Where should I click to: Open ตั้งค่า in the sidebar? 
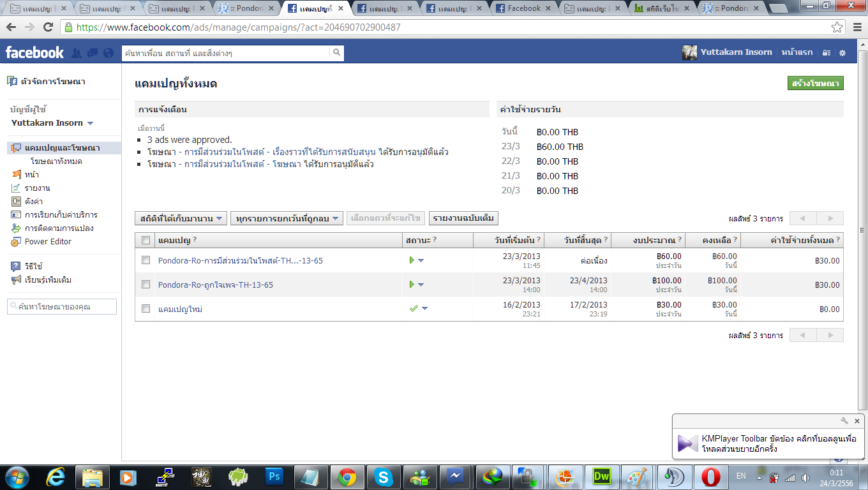[34, 202]
